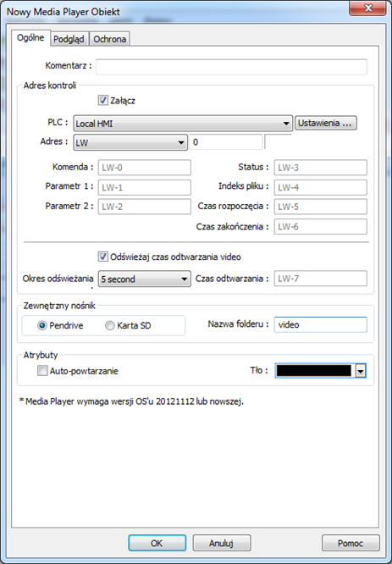Click the Anuluj button
Viewport: 392px width, 564px height.
222,543
